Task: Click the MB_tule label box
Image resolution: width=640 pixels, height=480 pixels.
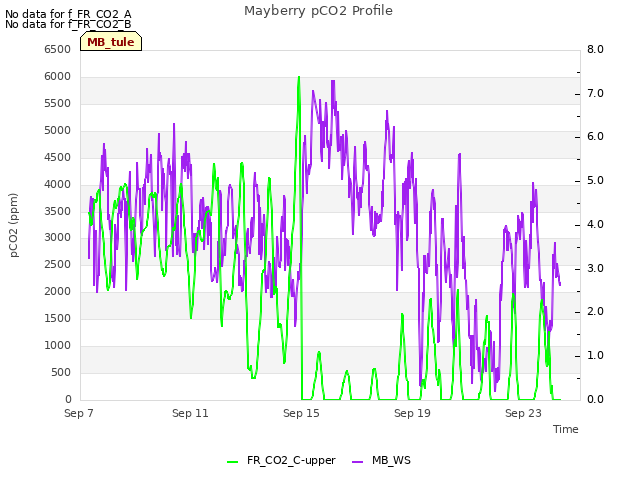Action: click(x=111, y=42)
